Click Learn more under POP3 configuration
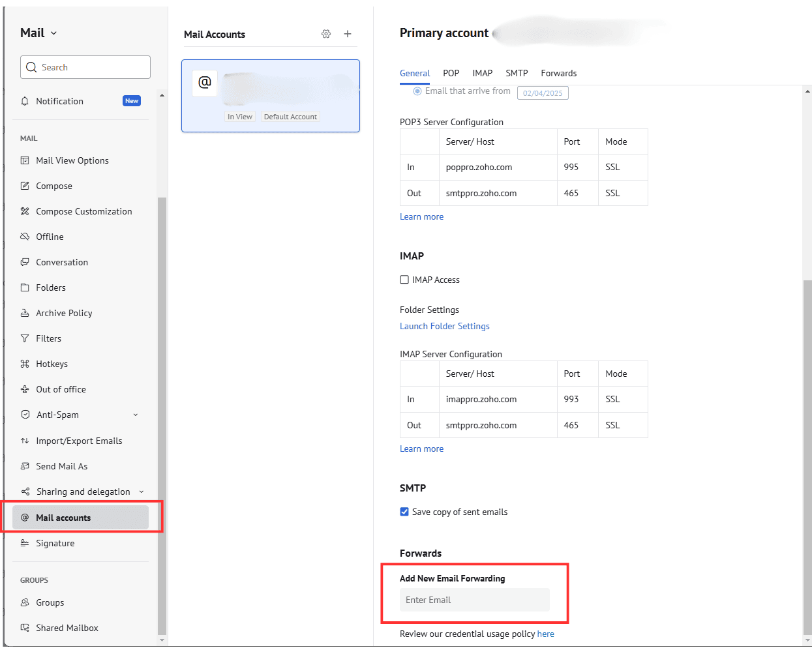The image size is (812, 648). point(421,216)
